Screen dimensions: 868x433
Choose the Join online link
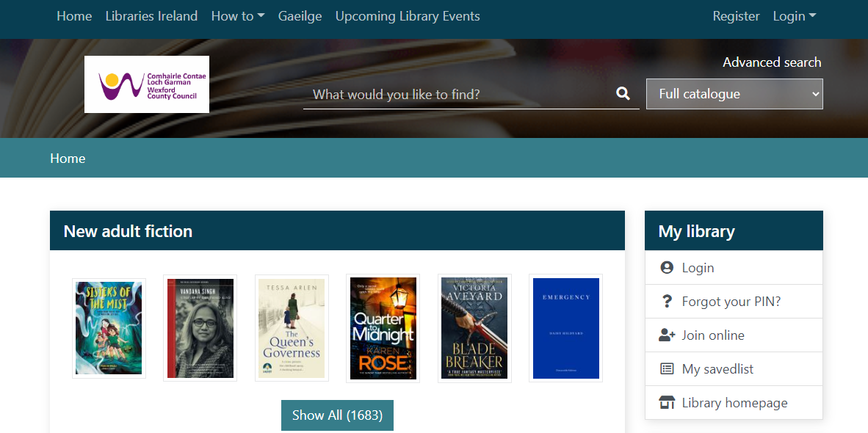click(x=713, y=335)
